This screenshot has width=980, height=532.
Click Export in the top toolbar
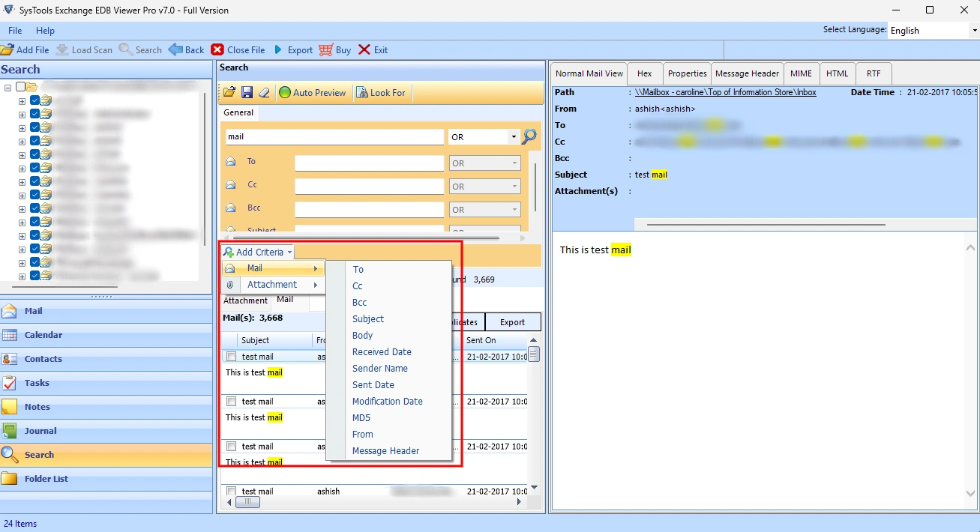click(293, 50)
